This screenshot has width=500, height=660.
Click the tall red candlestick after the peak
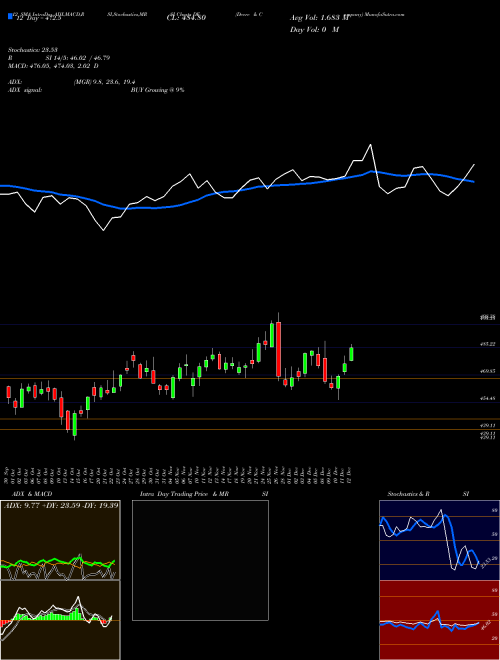(x=278, y=349)
